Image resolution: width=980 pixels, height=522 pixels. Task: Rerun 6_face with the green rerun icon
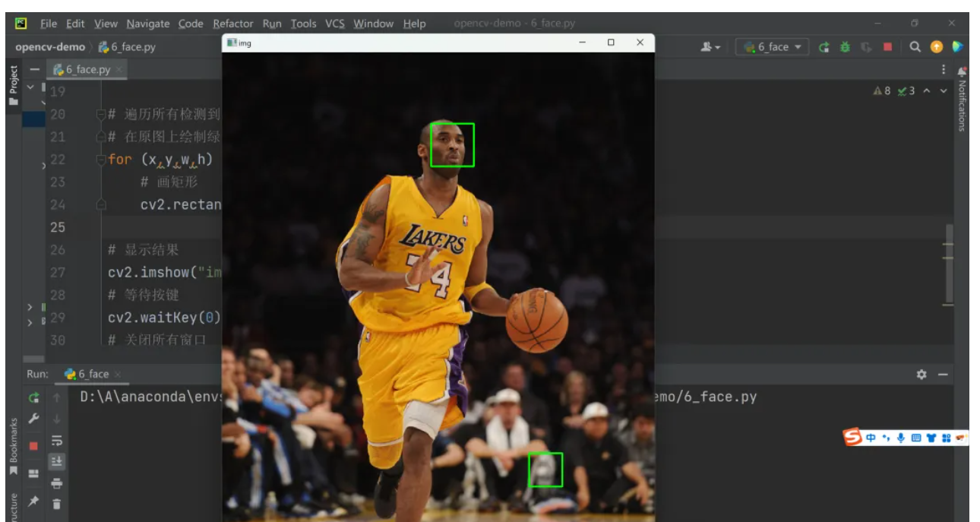pyautogui.click(x=824, y=47)
